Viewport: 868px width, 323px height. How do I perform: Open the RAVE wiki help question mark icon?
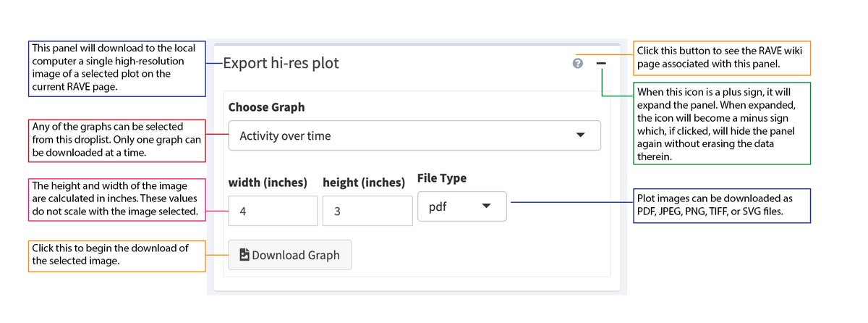click(577, 64)
